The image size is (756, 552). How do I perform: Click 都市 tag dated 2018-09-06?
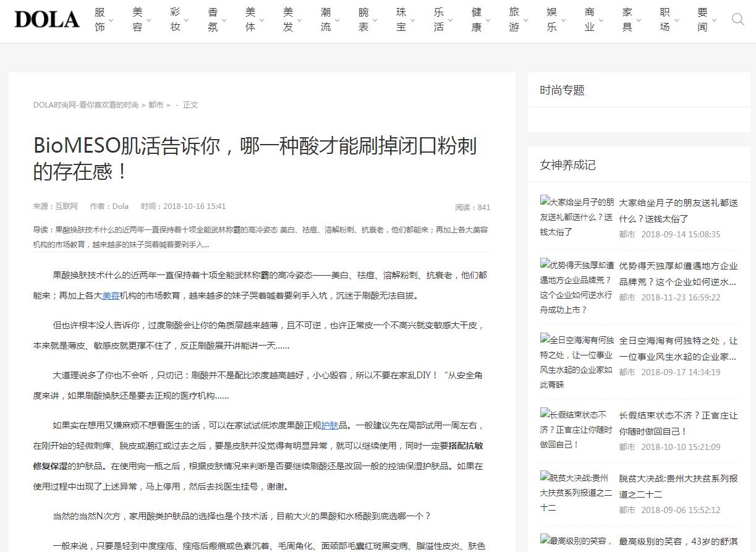click(627, 510)
